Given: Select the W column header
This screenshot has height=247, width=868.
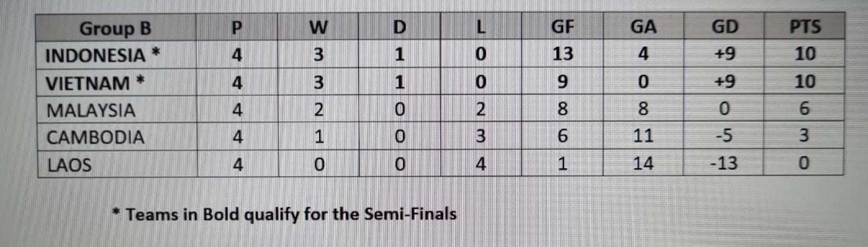Looking at the screenshot, I should pyautogui.click(x=318, y=27).
